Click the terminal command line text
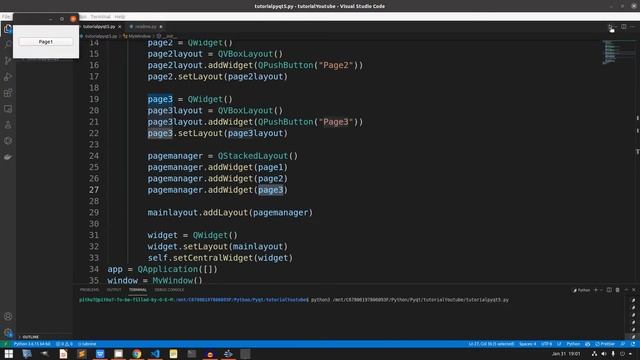This screenshot has width=640, height=360. [410, 300]
